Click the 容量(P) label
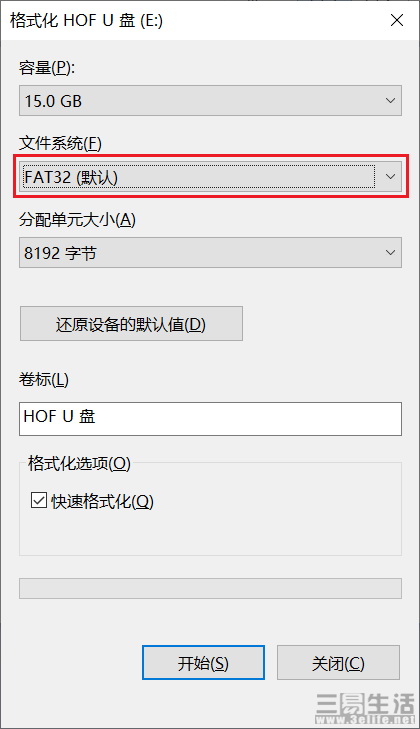Viewport: 420px width, 729px height. click(47, 68)
